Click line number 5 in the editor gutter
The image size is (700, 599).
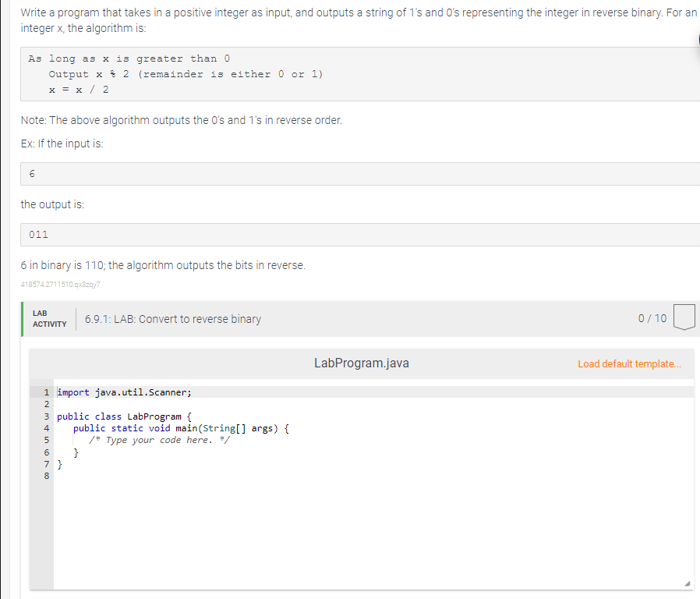[x=46, y=439]
